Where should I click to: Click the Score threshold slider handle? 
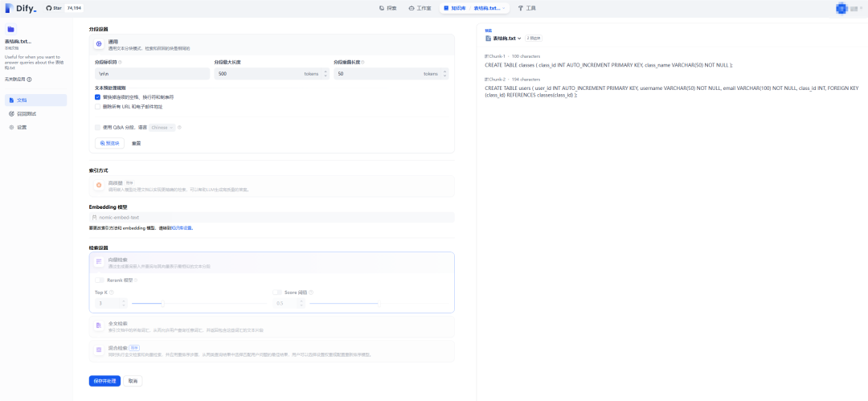pos(379,303)
